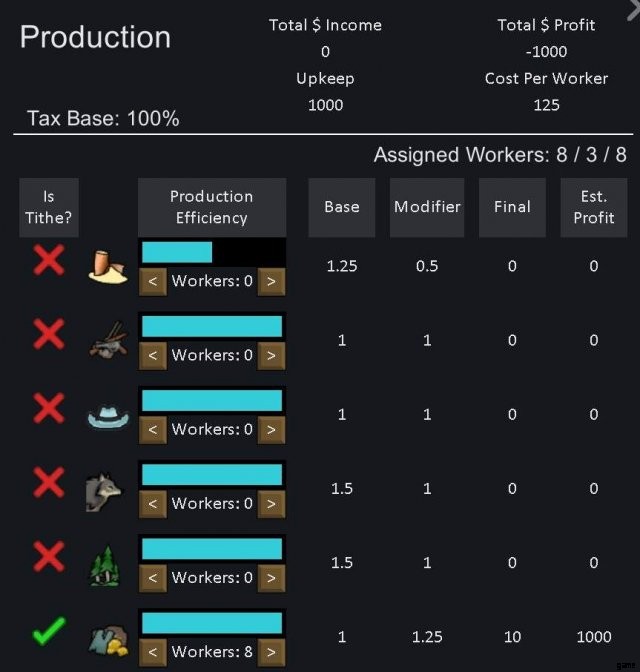Click the food resource icon in the first row
Image resolution: width=640 pixels, height=672 pixels.
tap(106, 267)
